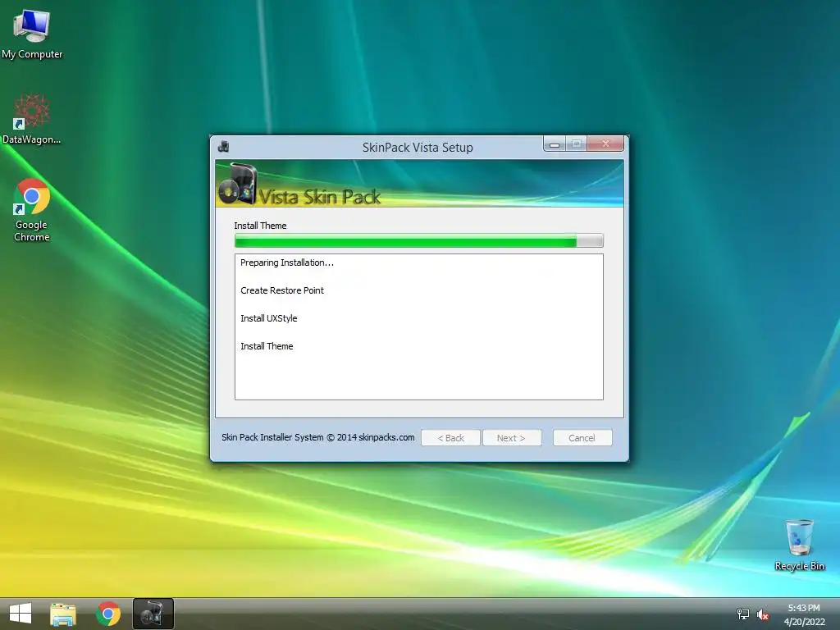This screenshot has height=630, width=840.
Task: Open File Explorer from the taskbar
Action: pos(63,614)
